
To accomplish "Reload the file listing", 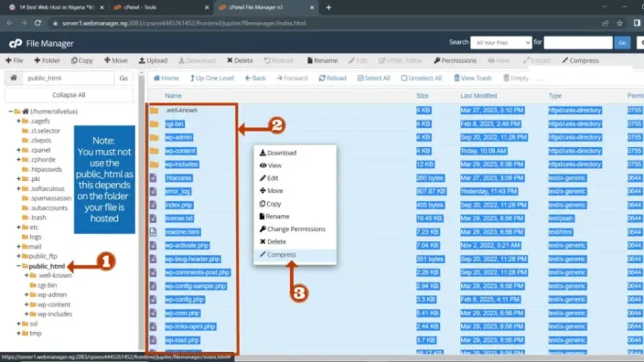I will click(x=333, y=78).
